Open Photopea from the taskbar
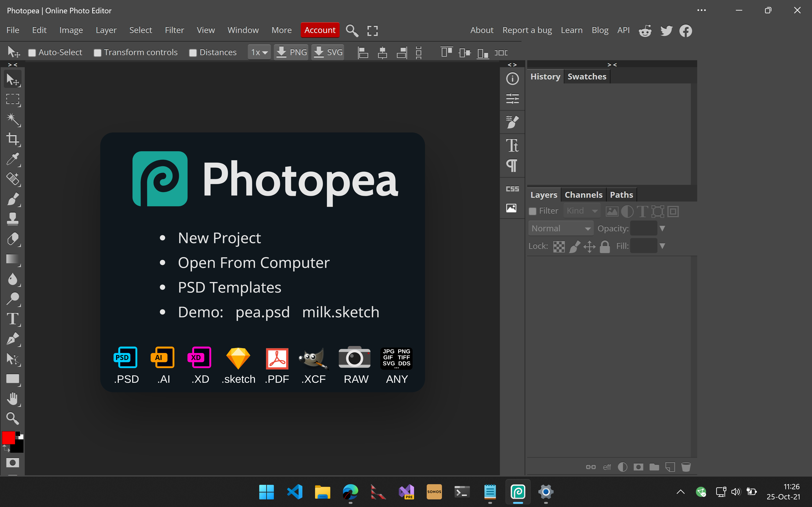Screen dimensions: 812x507 pyautogui.click(x=518, y=492)
